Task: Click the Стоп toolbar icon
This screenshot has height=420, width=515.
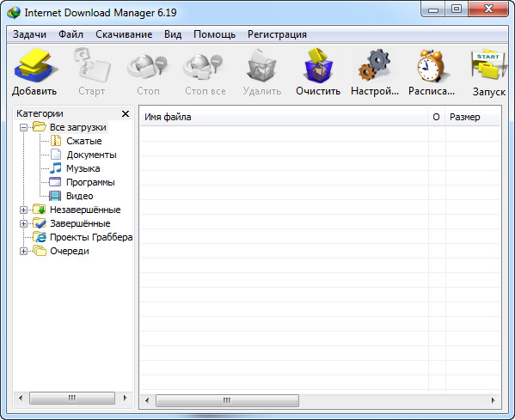Action: tap(148, 67)
